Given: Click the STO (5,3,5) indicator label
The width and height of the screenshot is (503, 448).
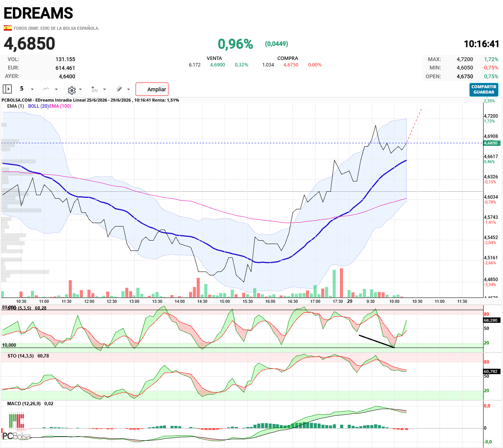Looking at the screenshot, I should 19,308.
